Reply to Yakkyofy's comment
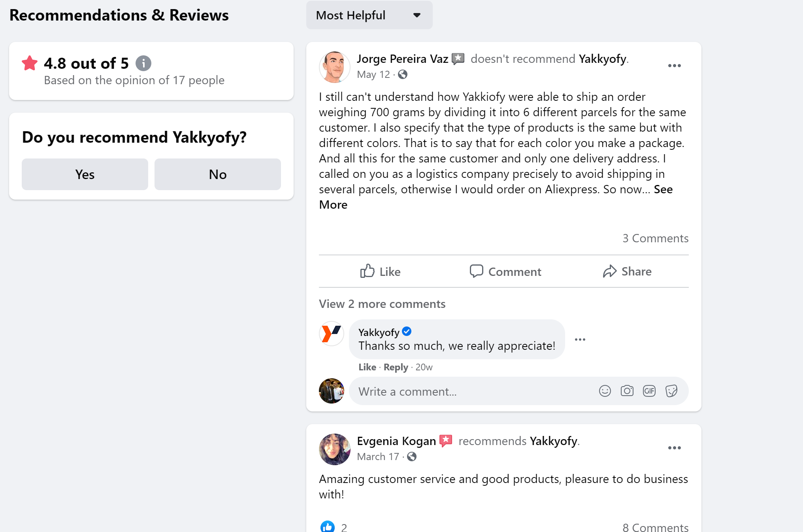This screenshot has height=532, width=803. (x=395, y=367)
